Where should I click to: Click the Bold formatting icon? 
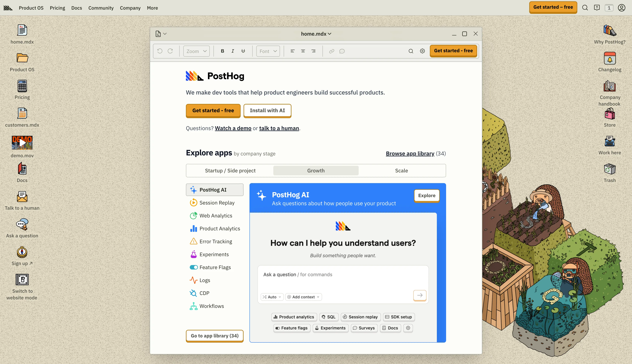(x=222, y=51)
